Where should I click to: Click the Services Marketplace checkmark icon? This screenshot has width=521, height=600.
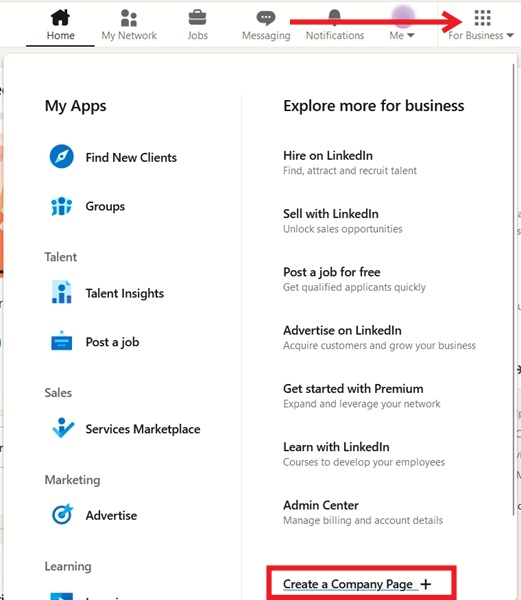click(63, 428)
